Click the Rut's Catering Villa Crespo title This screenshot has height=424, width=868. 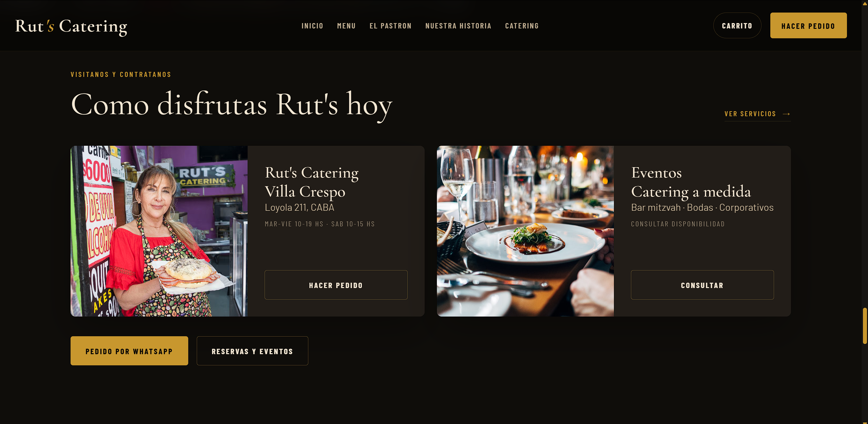(x=311, y=182)
